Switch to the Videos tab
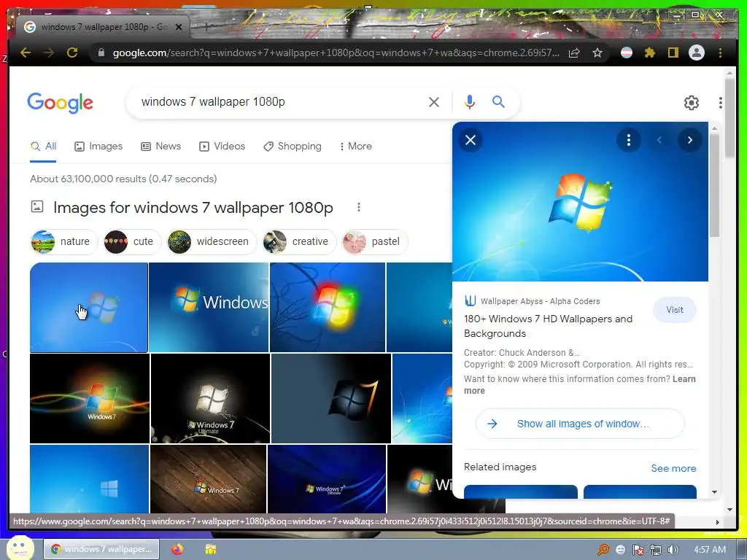 click(x=222, y=146)
